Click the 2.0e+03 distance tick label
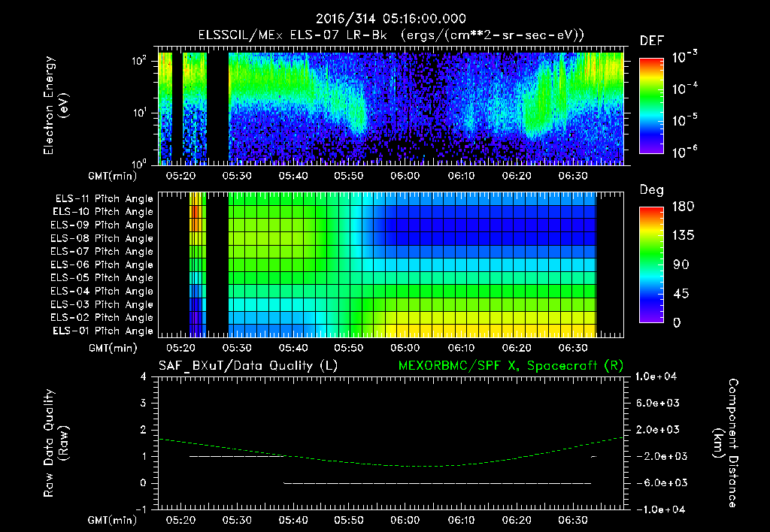Screen dimensions: 770x532 [657, 429]
